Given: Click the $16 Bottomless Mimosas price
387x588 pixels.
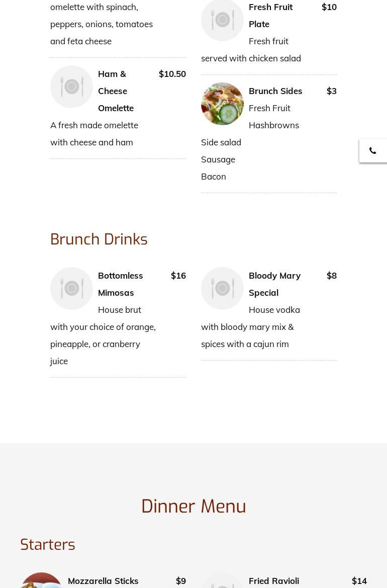Looking at the screenshot, I should 178,275.
